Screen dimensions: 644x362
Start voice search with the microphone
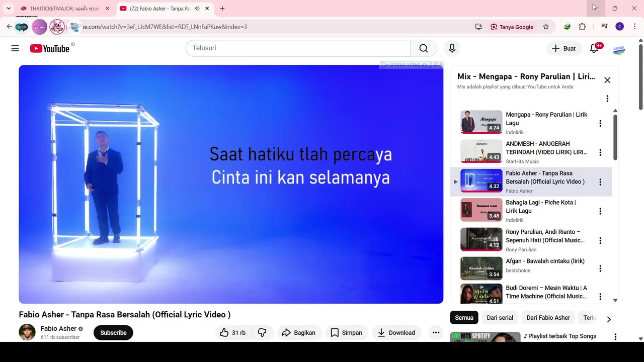click(x=452, y=48)
